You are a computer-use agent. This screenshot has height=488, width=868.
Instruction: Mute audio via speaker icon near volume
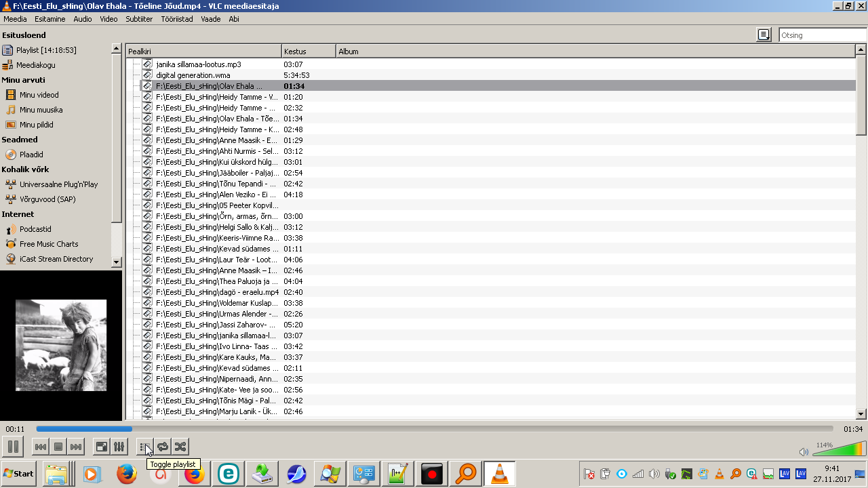(x=804, y=451)
